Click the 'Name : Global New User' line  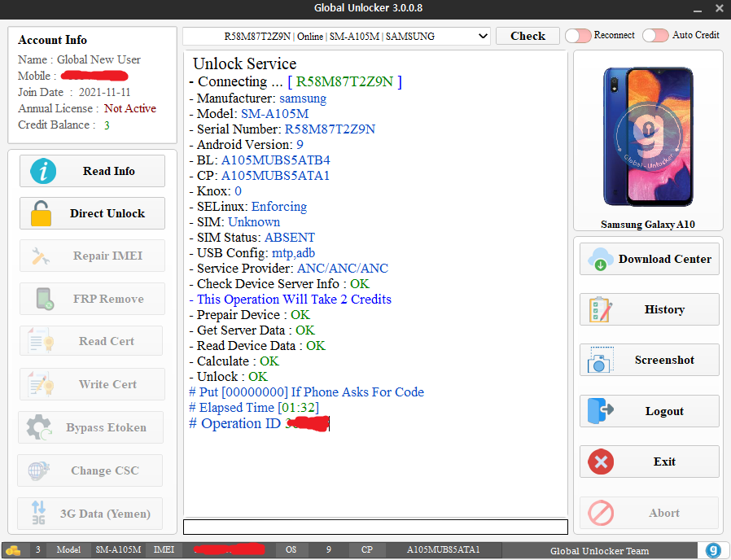[79, 59]
